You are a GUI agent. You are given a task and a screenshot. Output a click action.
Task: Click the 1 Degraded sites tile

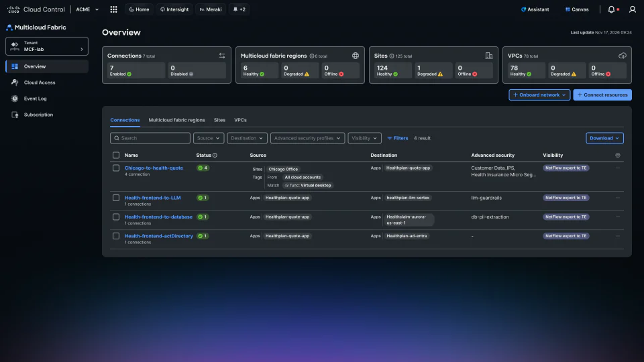433,70
